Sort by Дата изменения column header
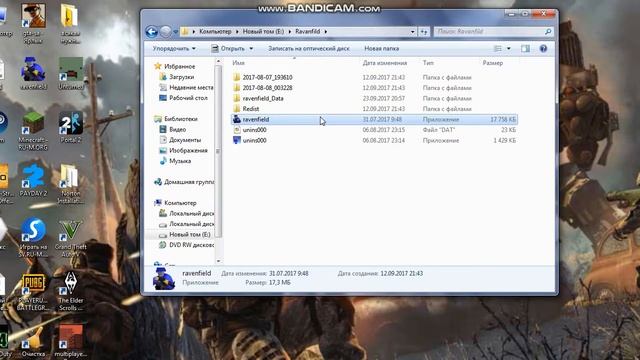 point(384,63)
